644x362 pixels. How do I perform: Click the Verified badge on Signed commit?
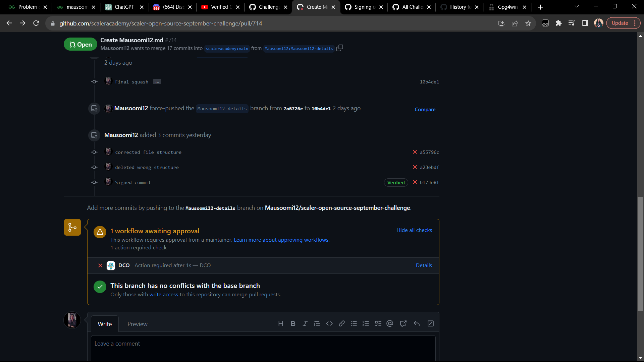tap(396, 182)
